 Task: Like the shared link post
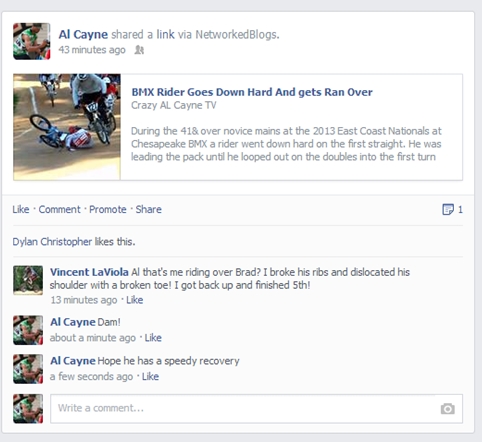(21, 209)
